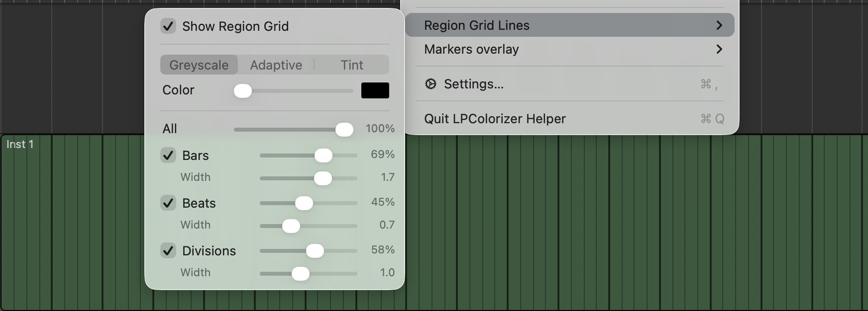Open the Region Grid Lines menu item
Screen dimensions: 868x311
coord(570,25)
